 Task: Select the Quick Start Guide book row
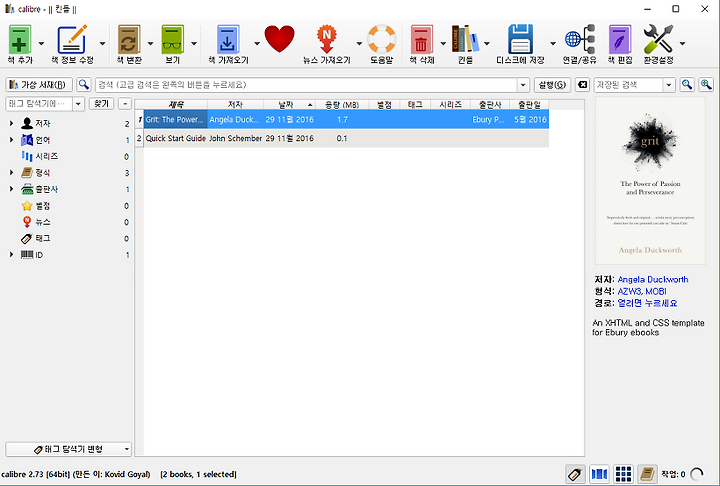tap(342, 138)
